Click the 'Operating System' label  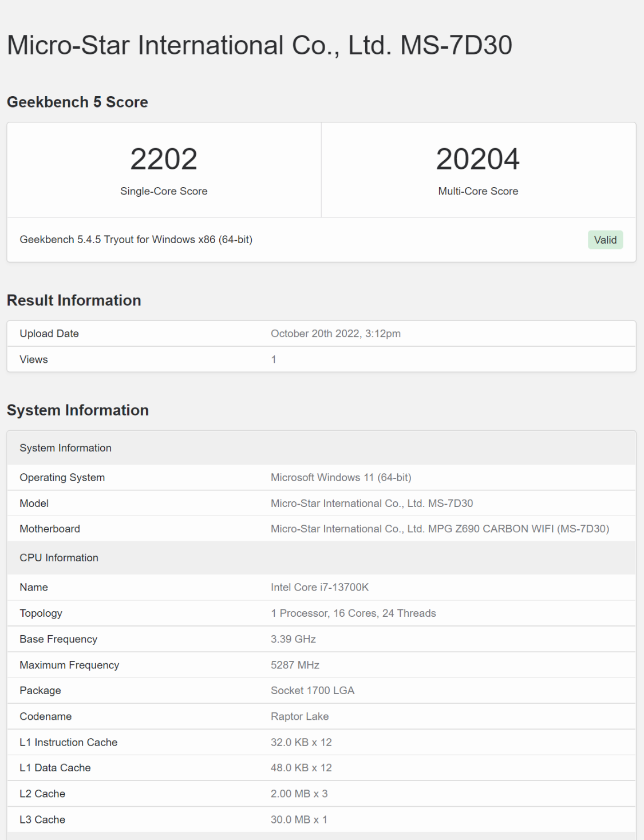click(x=62, y=477)
